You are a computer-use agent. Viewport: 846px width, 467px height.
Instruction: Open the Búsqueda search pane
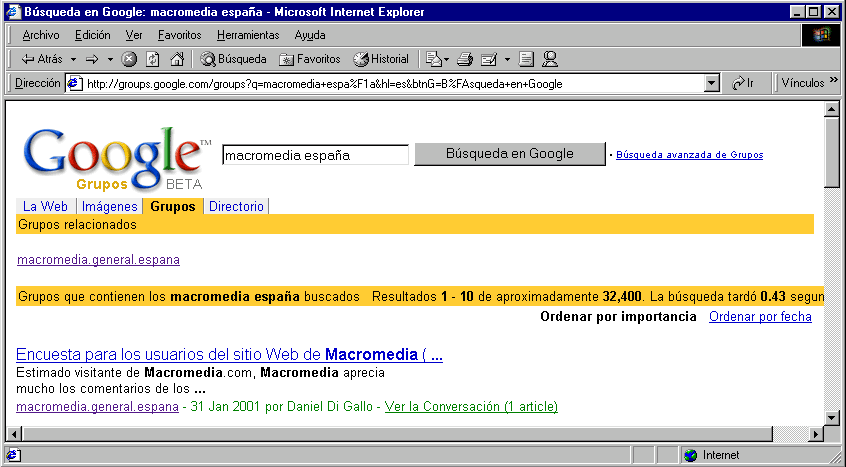click(x=234, y=59)
